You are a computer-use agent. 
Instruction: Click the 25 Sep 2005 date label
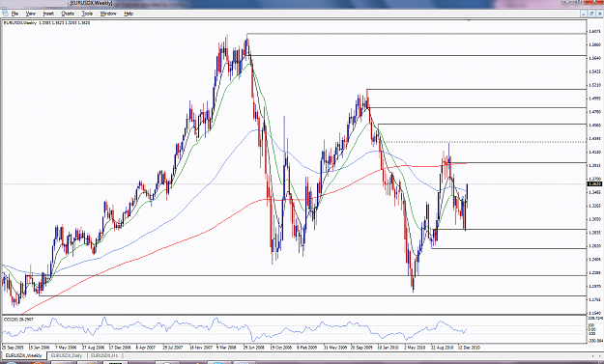tap(13, 347)
